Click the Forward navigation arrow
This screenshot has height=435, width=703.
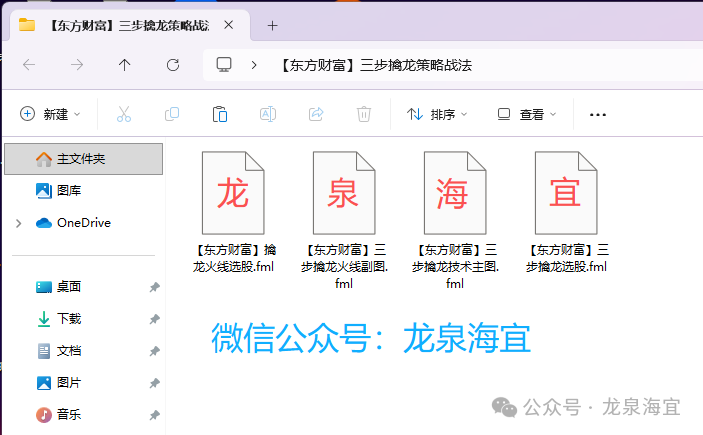tap(77, 65)
